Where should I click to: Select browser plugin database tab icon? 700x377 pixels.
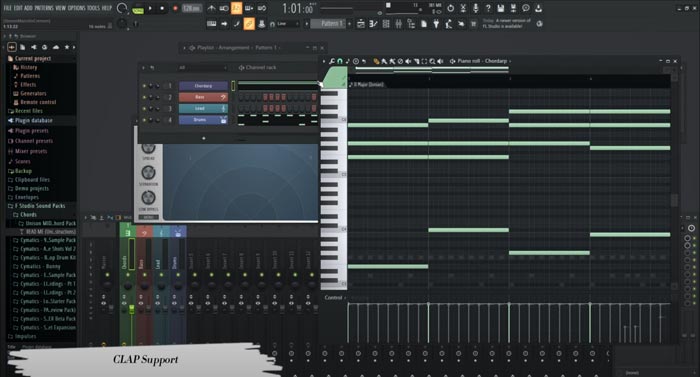[x=33, y=47]
